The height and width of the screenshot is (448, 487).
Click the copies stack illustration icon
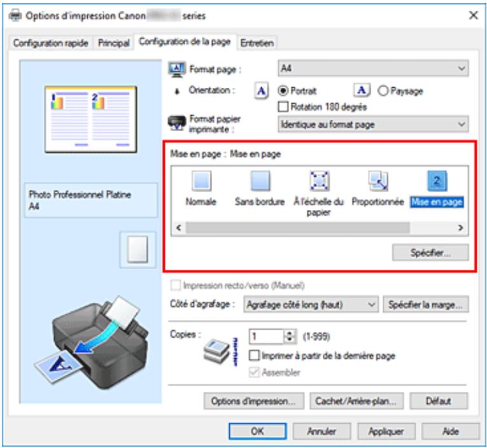216,351
